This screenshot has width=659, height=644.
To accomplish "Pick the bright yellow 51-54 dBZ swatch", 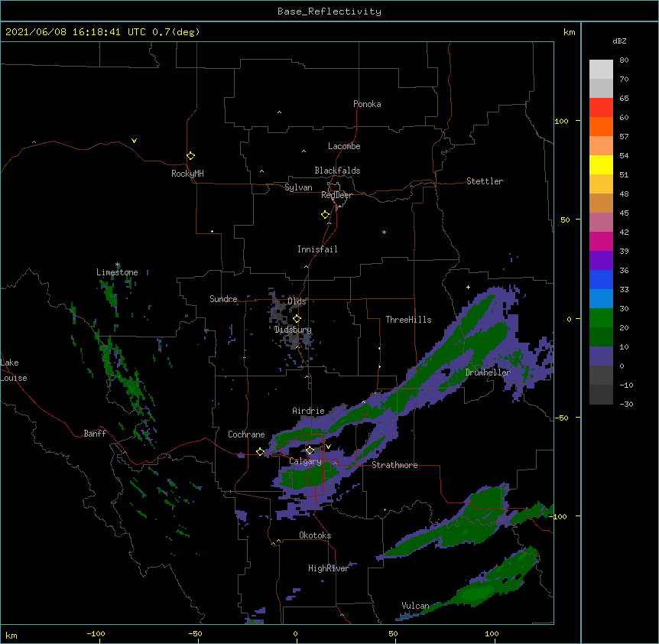I will [x=601, y=164].
